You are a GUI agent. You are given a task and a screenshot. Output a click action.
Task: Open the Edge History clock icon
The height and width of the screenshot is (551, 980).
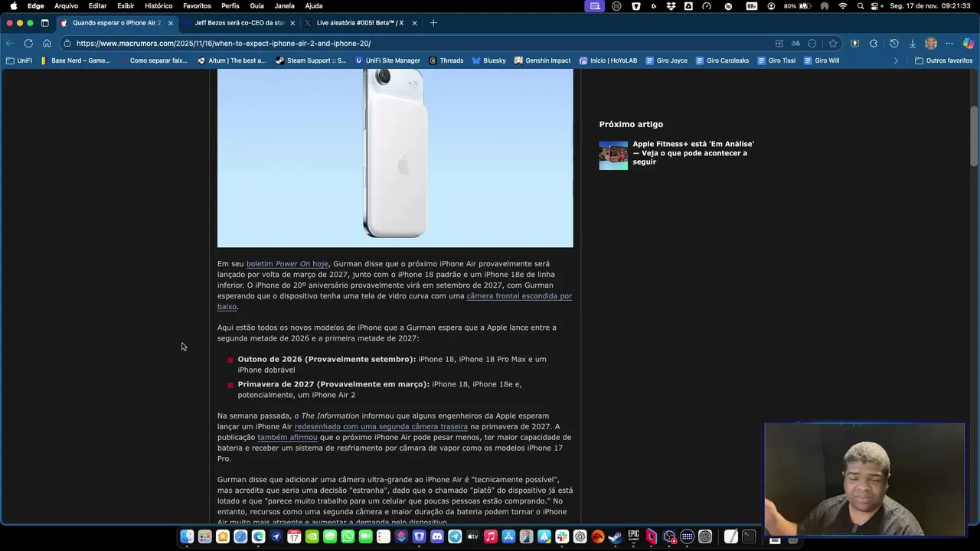[x=893, y=44]
